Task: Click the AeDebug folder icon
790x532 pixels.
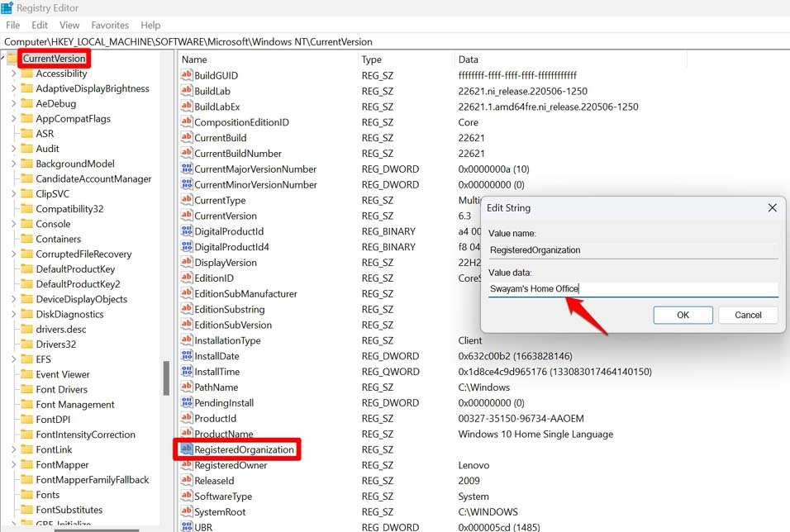Action: pos(26,104)
